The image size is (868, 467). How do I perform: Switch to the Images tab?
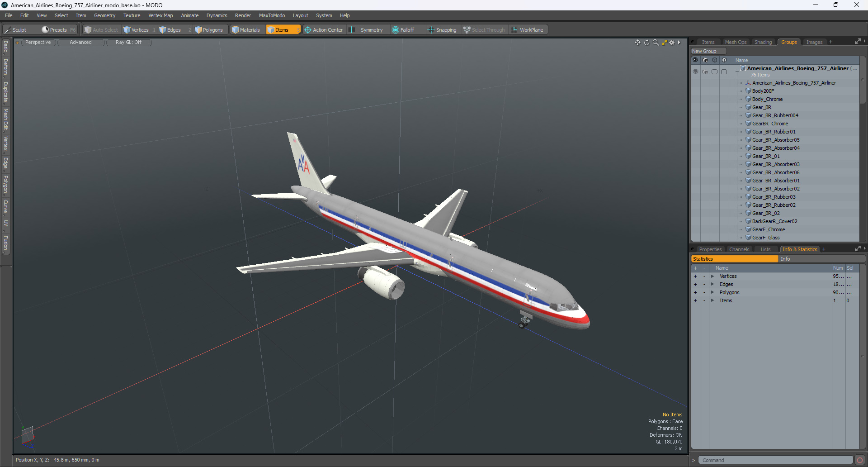[814, 42]
